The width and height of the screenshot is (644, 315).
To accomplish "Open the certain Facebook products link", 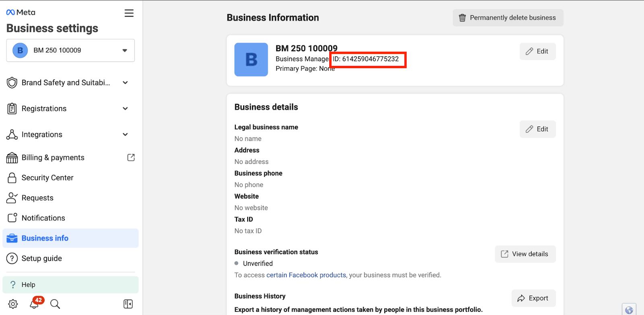I will [306, 275].
